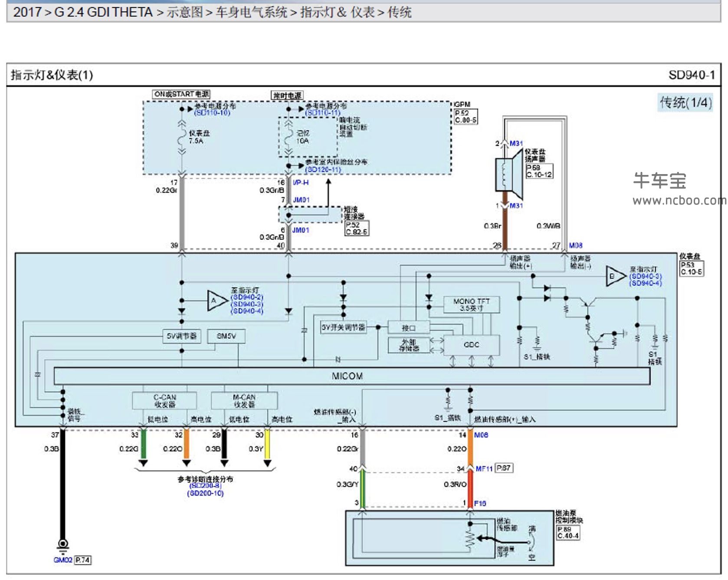
Task: Click the MF11 connector label
Action: tap(484, 469)
